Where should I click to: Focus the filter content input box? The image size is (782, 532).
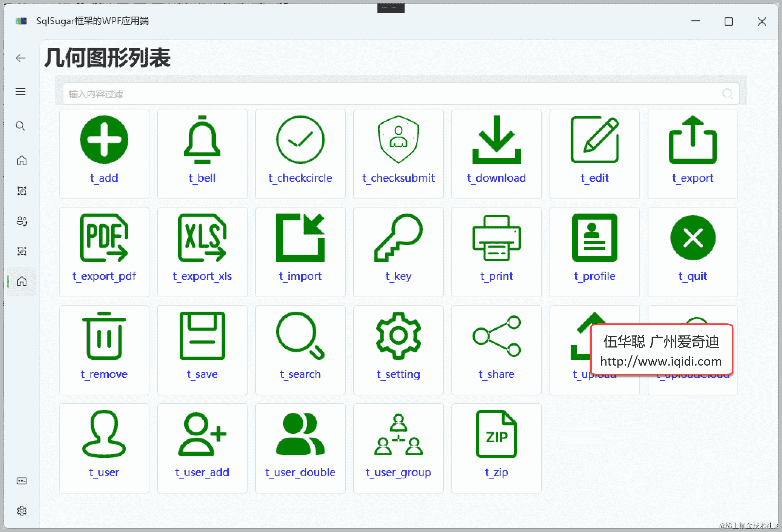(x=401, y=94)
